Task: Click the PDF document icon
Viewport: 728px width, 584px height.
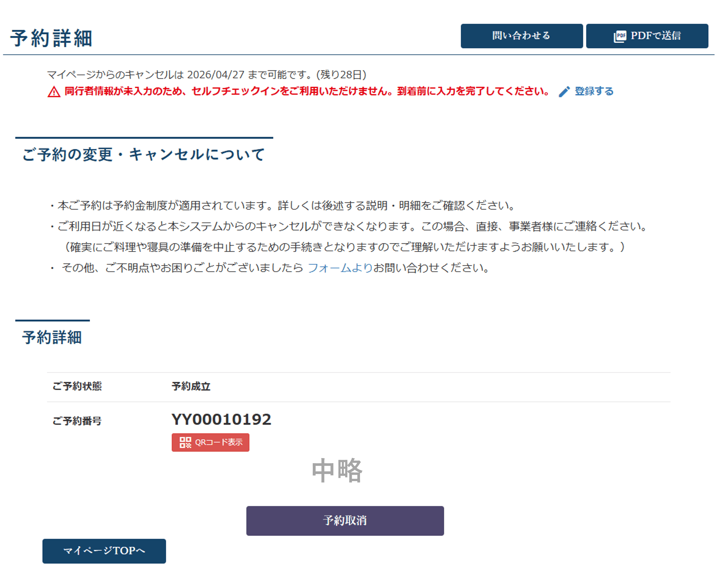Action: [x=620, y=36]
